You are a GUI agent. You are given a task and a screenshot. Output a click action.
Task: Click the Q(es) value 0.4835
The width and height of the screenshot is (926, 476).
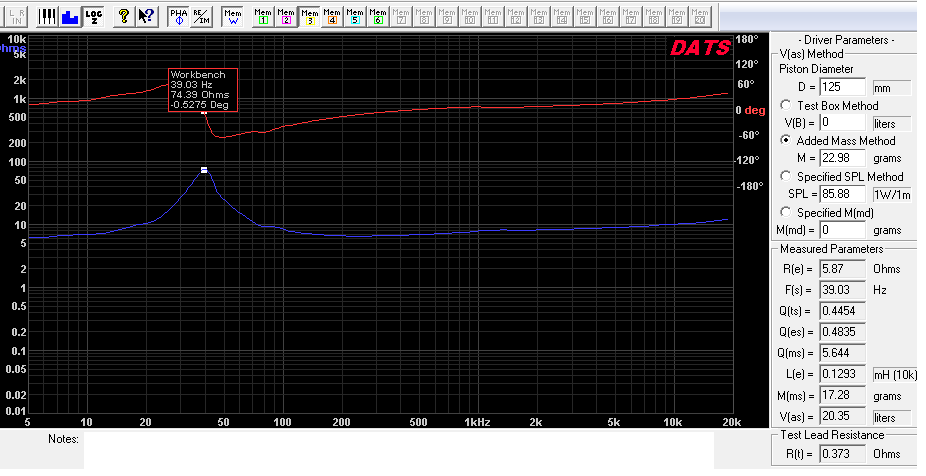(x=843, y=332)
